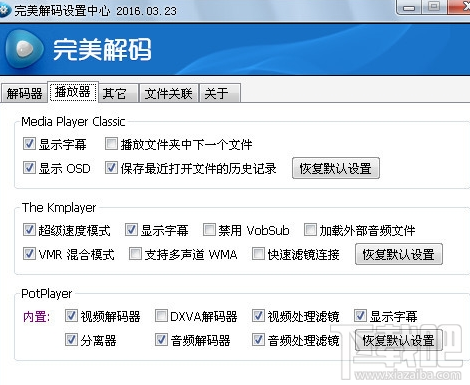Toggle 显示字幕 under Media Player Classic

coord(29,144)
